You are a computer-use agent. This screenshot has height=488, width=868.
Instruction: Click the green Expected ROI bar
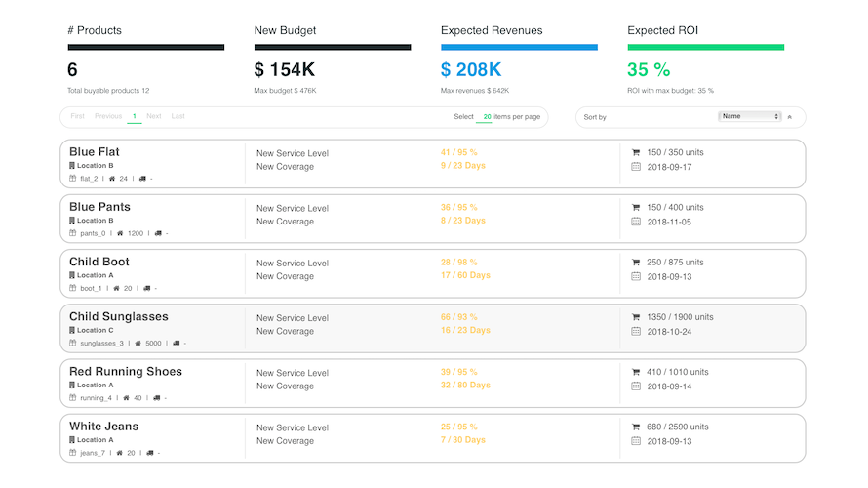[x=705, y=47]
